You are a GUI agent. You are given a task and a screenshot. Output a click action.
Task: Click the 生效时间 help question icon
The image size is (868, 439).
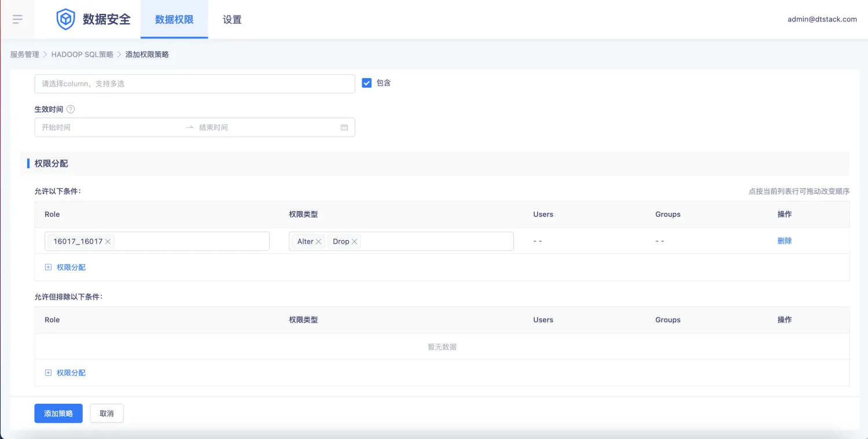tap(71, 109)
